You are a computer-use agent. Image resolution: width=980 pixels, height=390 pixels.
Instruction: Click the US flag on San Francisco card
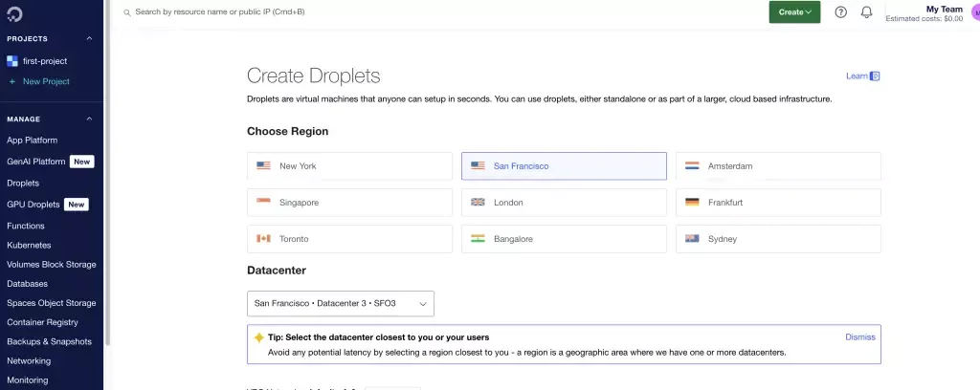pos(478,166)
